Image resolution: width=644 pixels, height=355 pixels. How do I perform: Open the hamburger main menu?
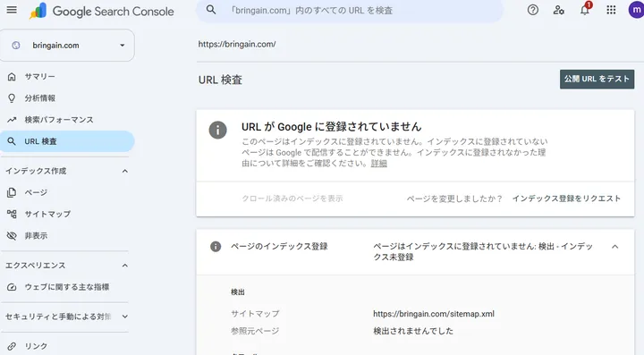click(12, 10)
